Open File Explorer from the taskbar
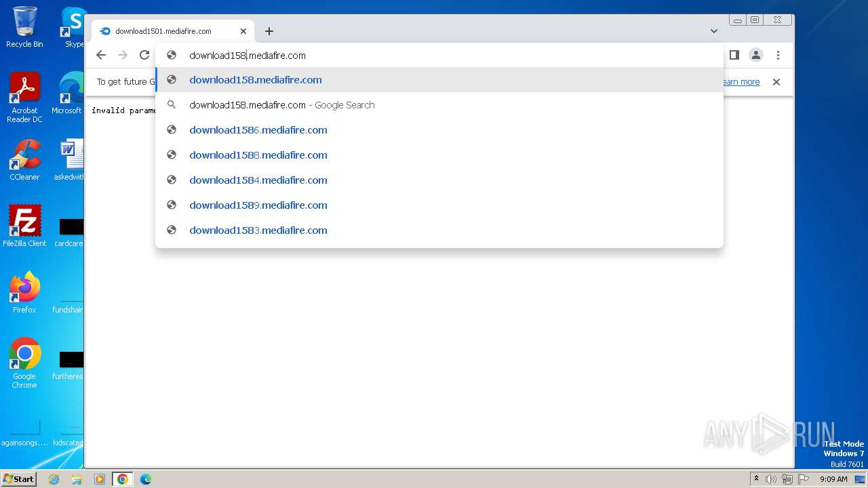Viewport: 868px width, 488px height. (77, 479)
